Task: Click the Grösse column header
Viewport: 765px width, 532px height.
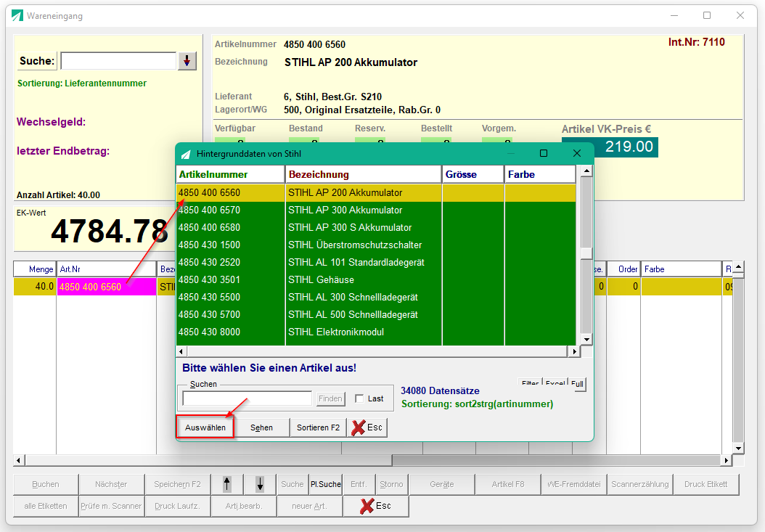Action: pyautogui.click(x=473, y=174)
